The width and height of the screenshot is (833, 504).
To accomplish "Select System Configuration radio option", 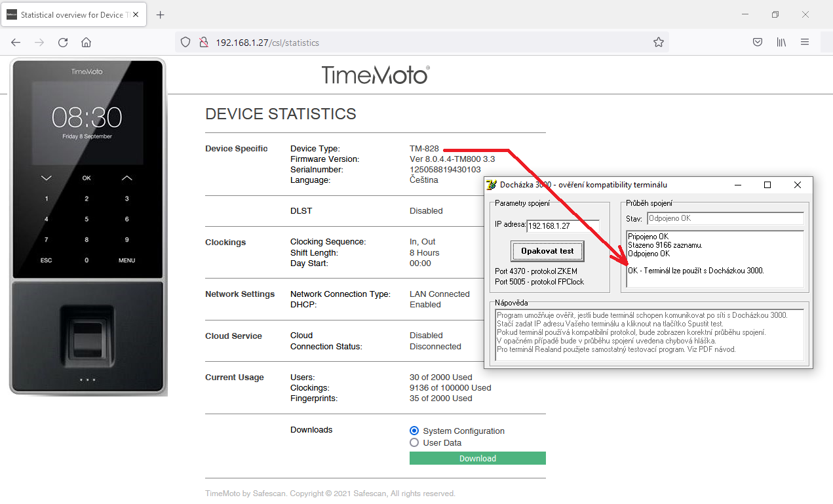I will coord(414,431).
